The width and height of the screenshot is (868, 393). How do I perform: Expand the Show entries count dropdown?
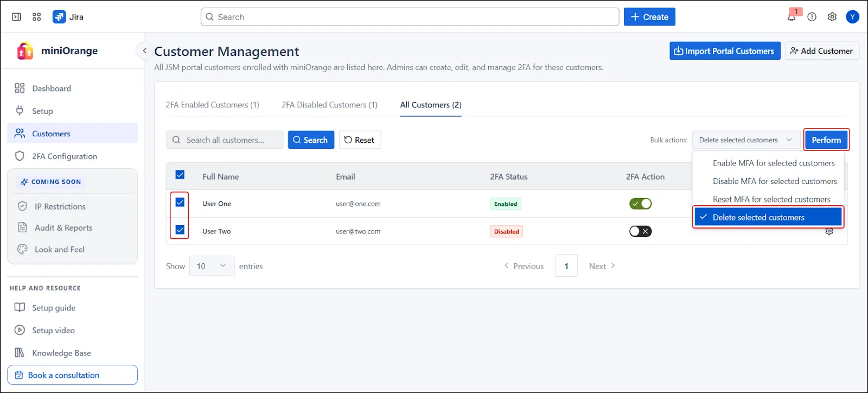[x=212, y=266]
